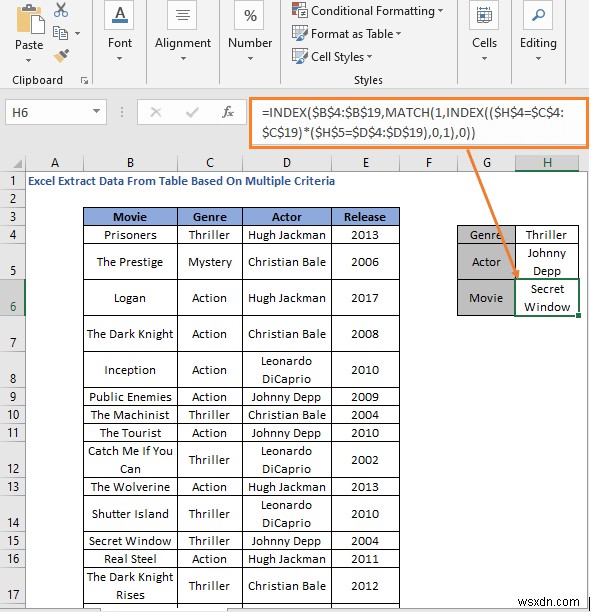Viewport: 591px width, 612px height.
Task: Click the release year 2017 cell
Action: pos(365,298)
